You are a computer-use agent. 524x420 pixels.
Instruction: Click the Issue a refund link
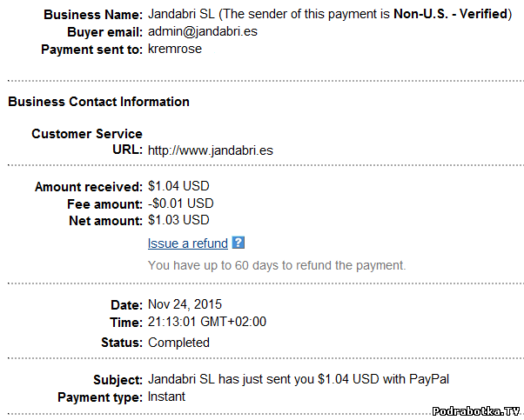tap(188, 243)
